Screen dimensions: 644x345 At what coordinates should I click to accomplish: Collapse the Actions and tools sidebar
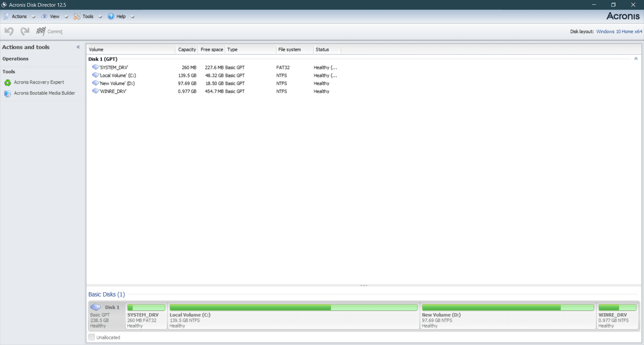click(78, 47)
